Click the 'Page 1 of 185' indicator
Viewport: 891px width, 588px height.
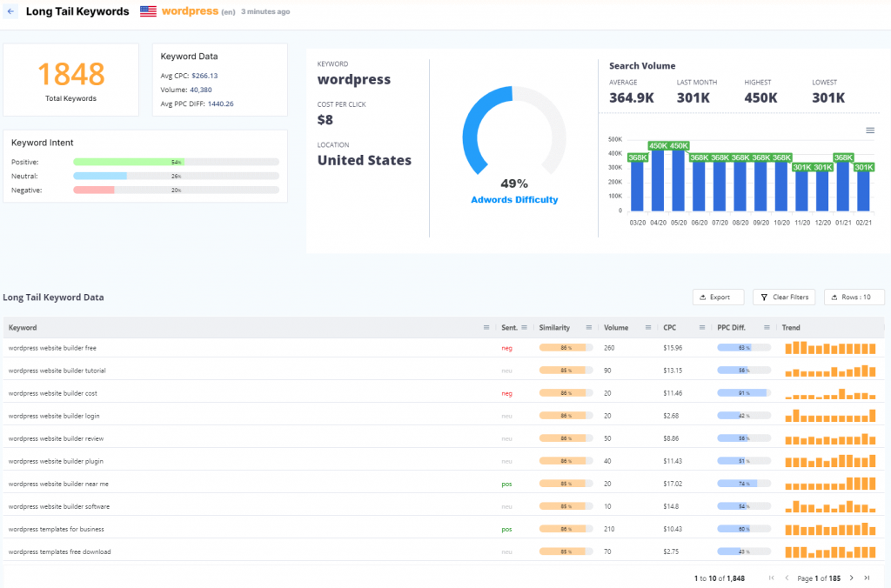point(819,578)
